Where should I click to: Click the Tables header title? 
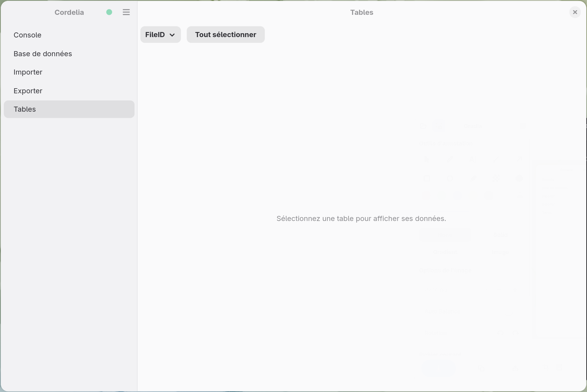[362, 12]
